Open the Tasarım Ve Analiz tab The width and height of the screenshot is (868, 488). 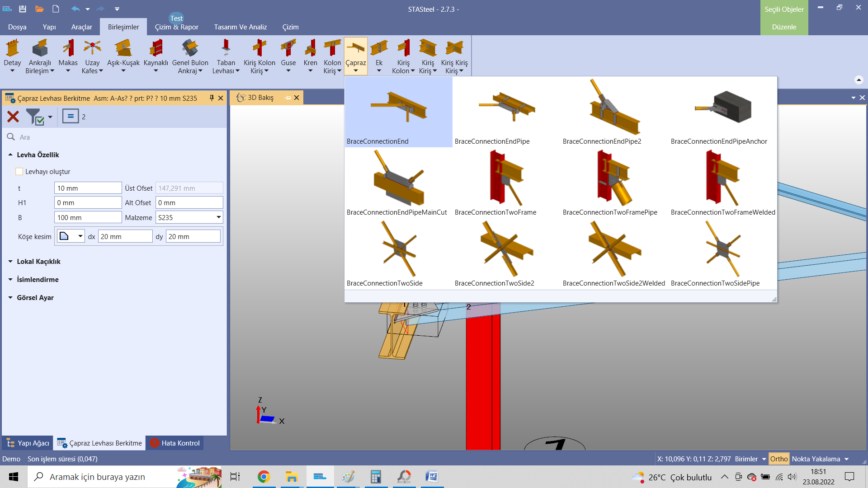coord(240,27)
